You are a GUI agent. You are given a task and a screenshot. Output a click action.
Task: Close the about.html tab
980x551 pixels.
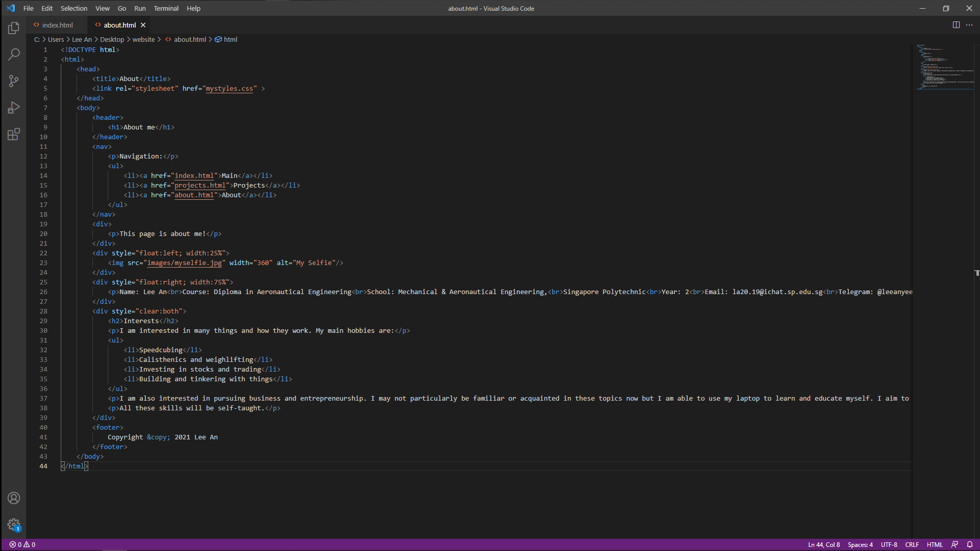click(143, 25)
